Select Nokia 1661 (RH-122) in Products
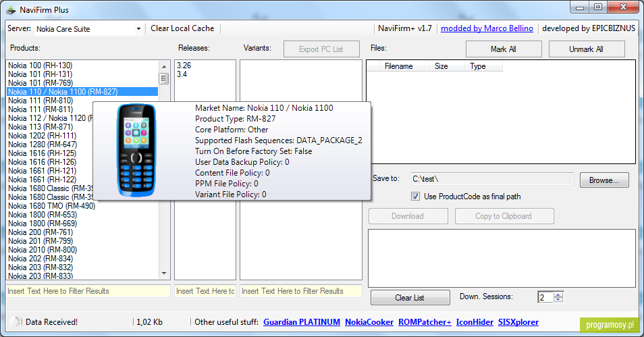Screen dimensions: 644x337 (42, 180)
